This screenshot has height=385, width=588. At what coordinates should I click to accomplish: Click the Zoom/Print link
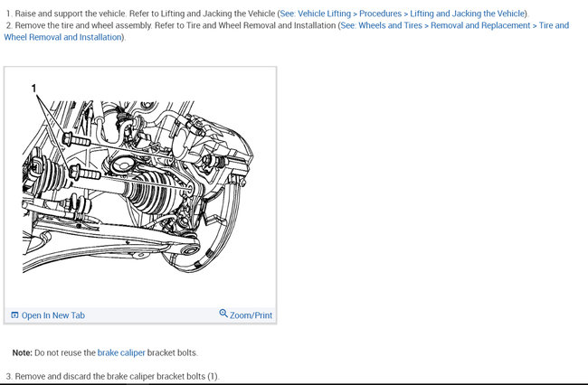[x=251, y=315]
